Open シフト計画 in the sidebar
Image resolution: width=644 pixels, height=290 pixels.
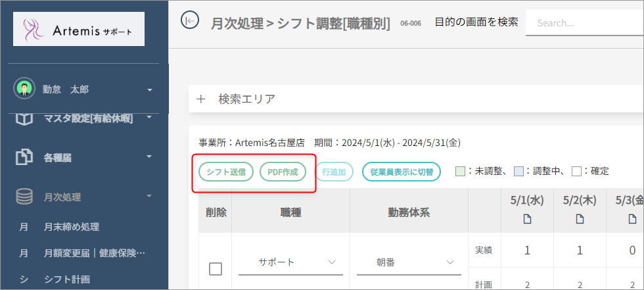[66, 279]
